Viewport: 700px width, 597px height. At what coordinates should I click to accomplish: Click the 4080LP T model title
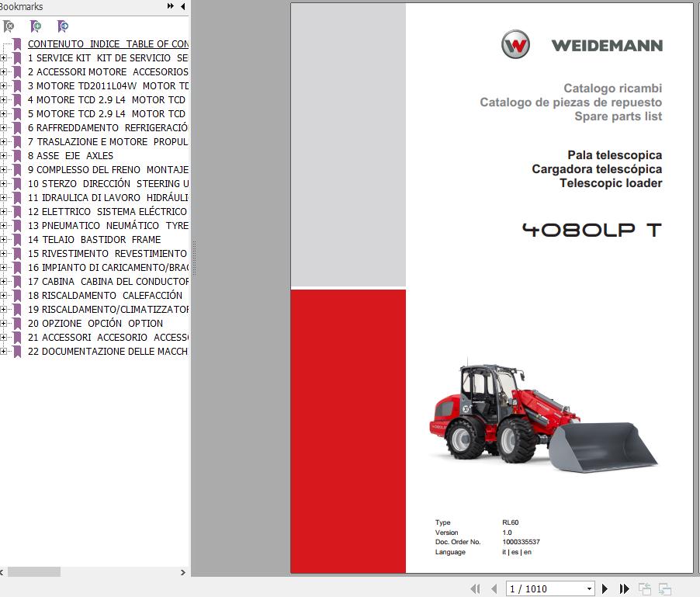coord(592,230)
